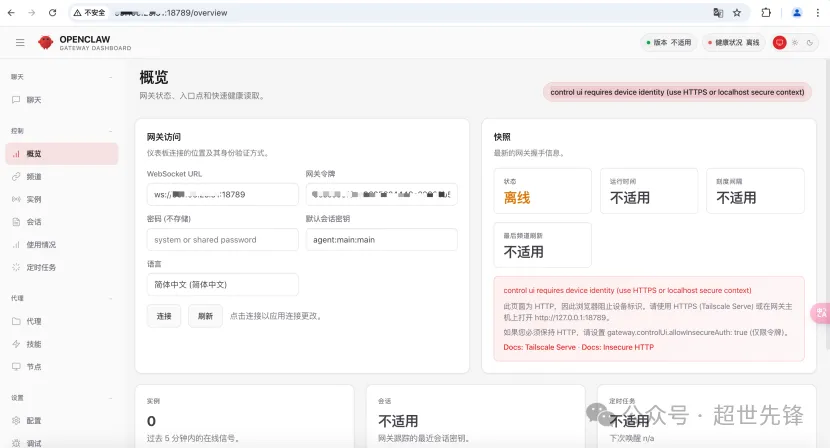The width and height of the screenshot is (830, 448).
Task: Select 概览 overview in sidebar
Action: (x=62, y=154)
